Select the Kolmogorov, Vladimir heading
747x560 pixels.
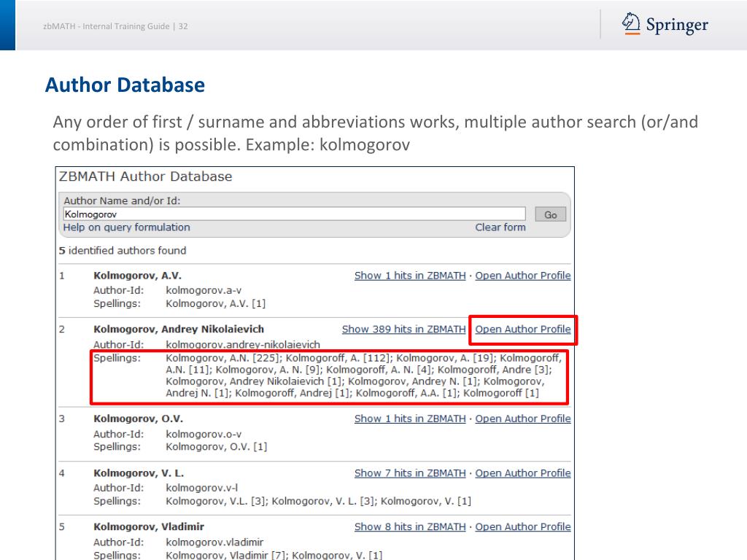coord(149,526)
